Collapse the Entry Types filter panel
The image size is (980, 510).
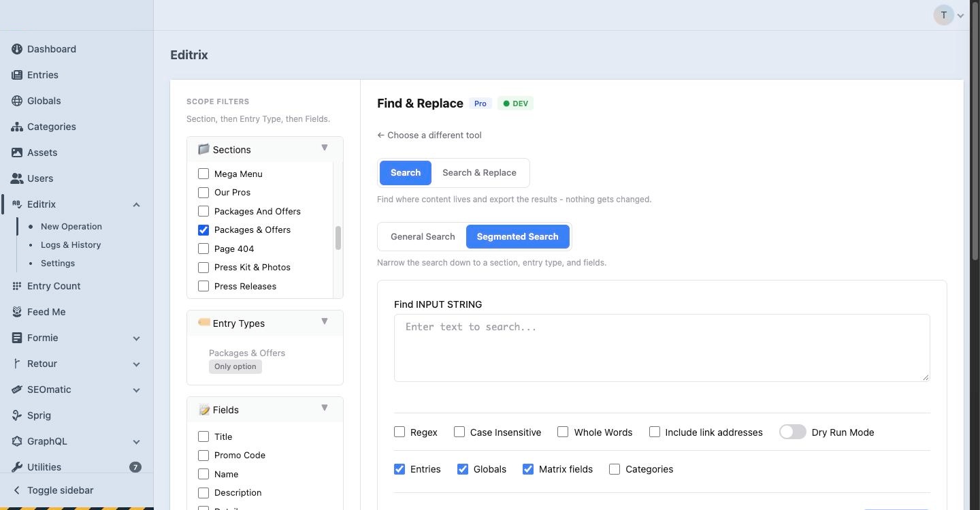325,321
